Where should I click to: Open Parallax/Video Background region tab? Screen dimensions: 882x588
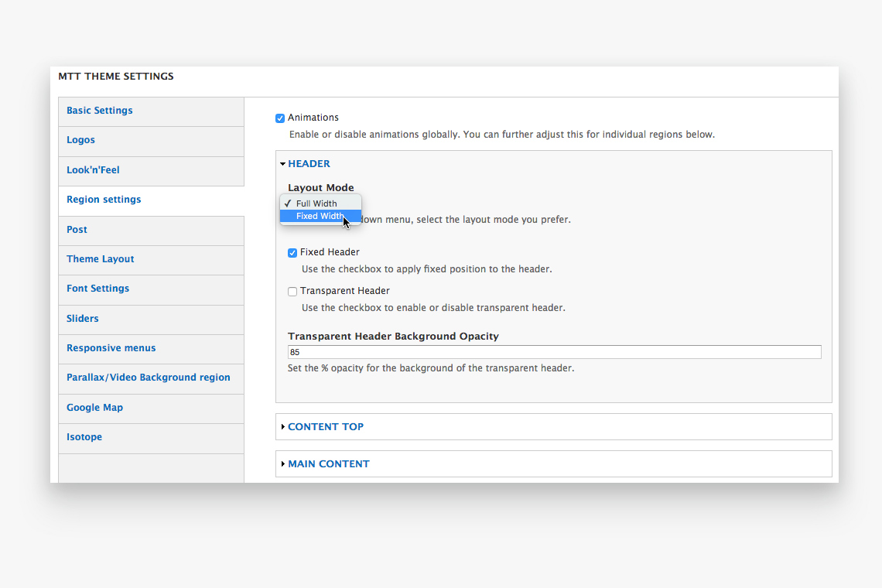pos(149,378)
